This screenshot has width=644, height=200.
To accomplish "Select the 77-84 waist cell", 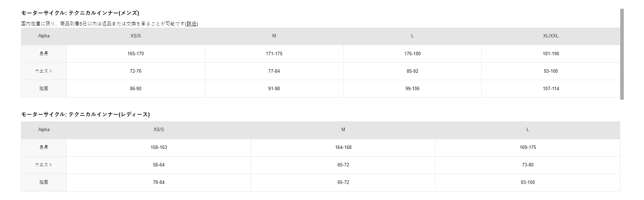I will click(x=274, y=71).
